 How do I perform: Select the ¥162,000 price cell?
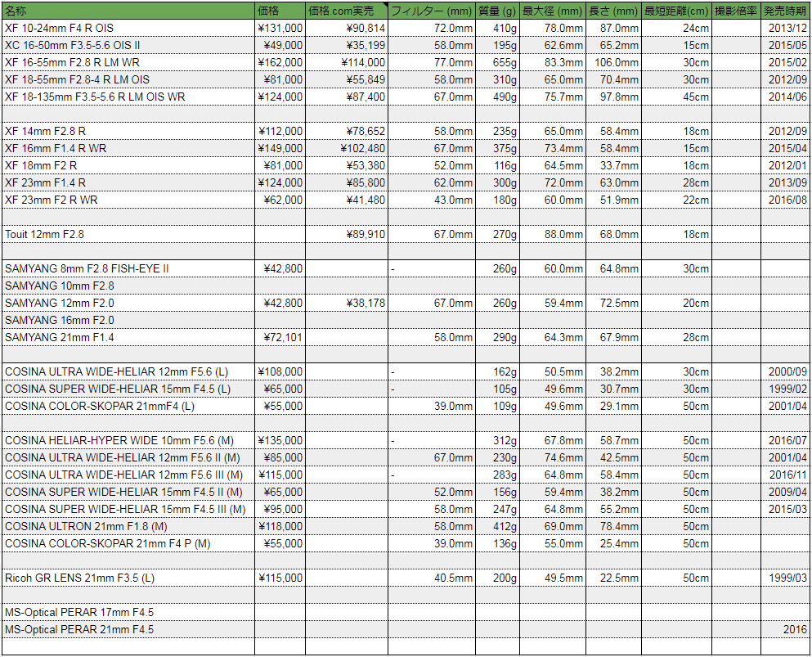pyautogui.click(x=280, y=62)
